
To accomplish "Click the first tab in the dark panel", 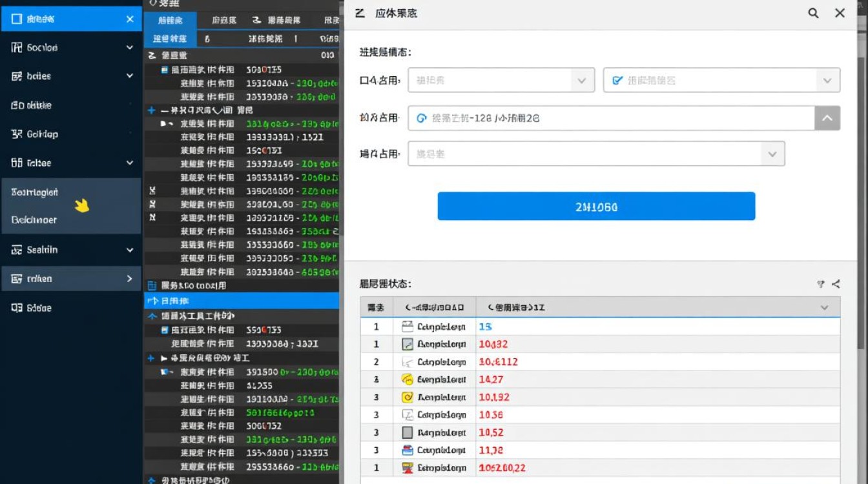I will (170, 20).
